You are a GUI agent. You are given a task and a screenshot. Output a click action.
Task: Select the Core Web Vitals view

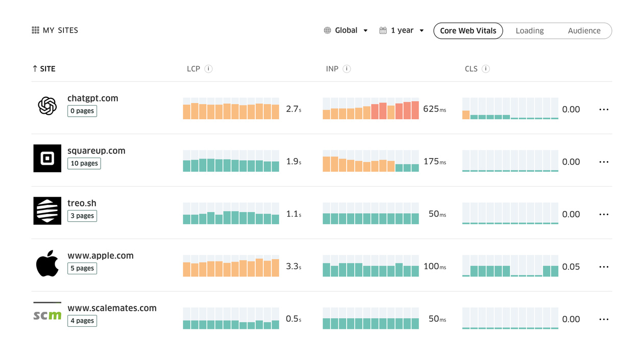pyautogui.click(x=468, y=31)
